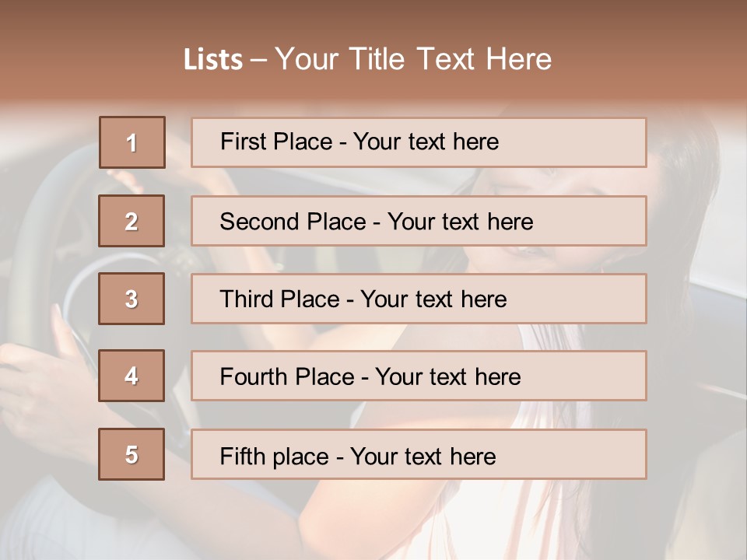The image size is (747, 560).
Task: Click the "First Place - Your text here" box
Action: pyautogui.click(x=419, y=142)
